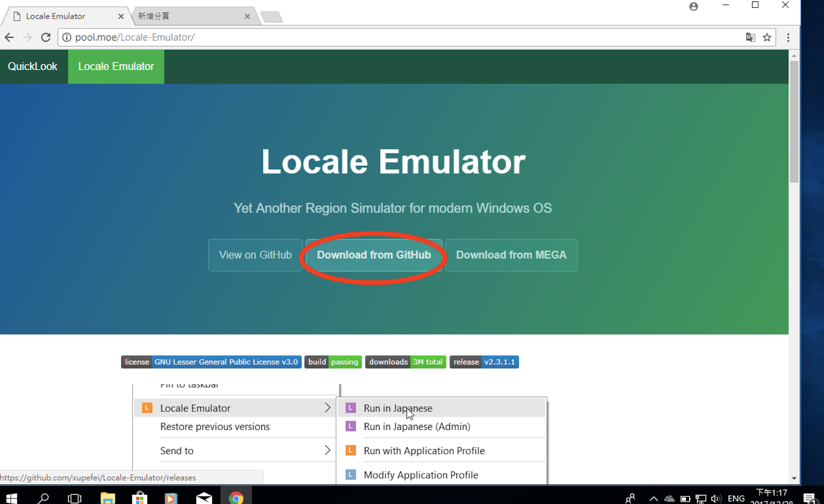Open Microsoft Store from the taskbar
This screenshot has height=504, width=824.
tap(140, 498)
